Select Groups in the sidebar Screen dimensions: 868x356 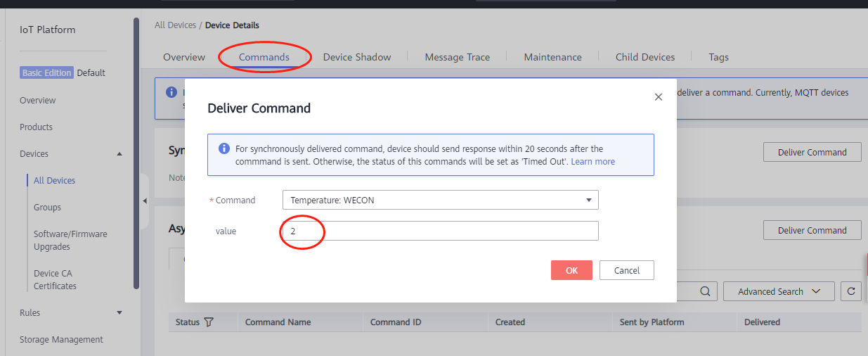(x=47, y=208)
